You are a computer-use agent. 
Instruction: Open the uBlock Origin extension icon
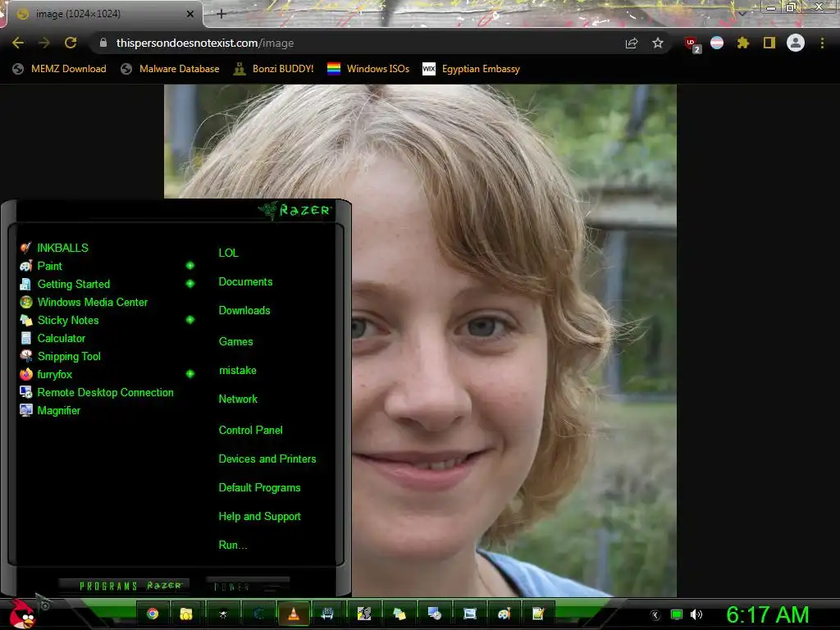click(692, 44)
